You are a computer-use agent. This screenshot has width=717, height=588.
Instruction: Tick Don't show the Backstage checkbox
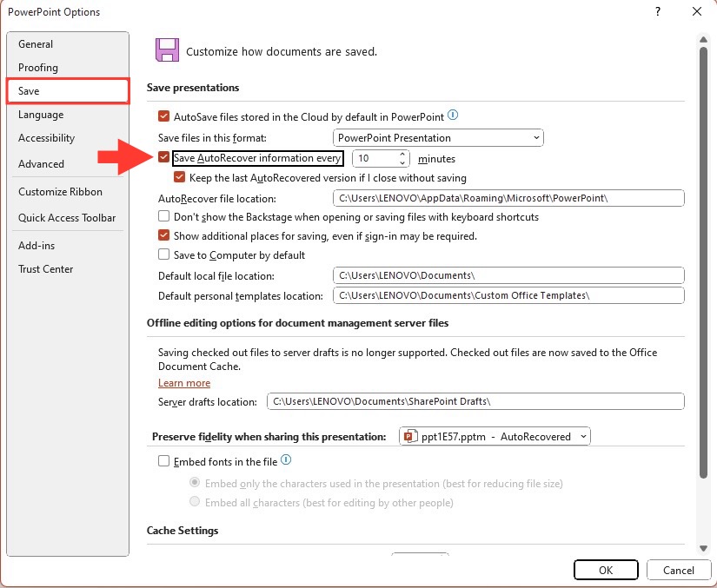pyautogui.click(x=163, y=216)
